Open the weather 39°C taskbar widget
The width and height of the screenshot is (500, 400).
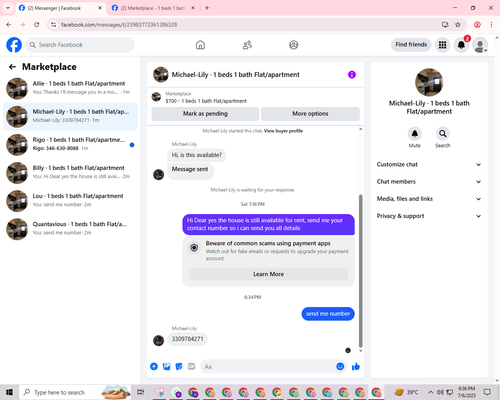(x=407, y=392)
